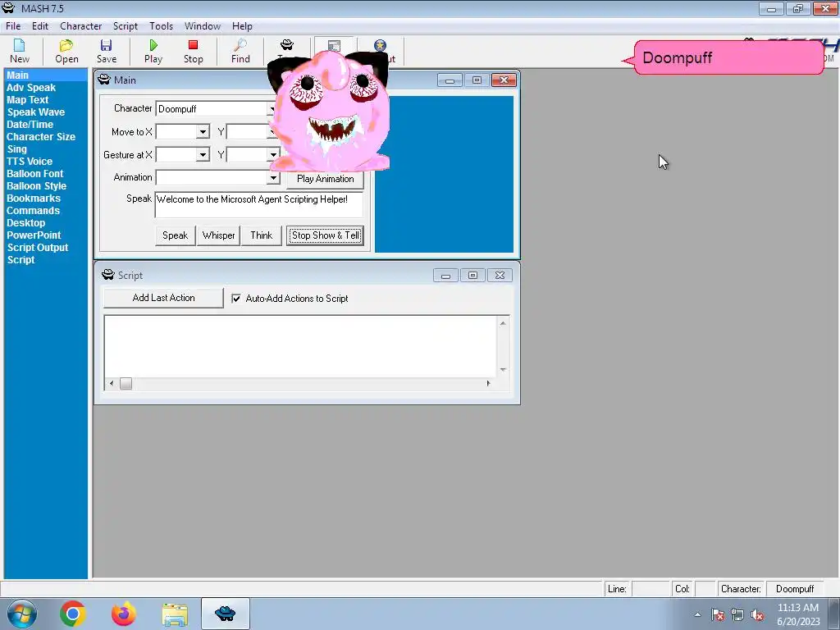The width and height of the screenshot is (840, 630).
Task: Select Script Output in the sidebar
Action: [38, 248]
